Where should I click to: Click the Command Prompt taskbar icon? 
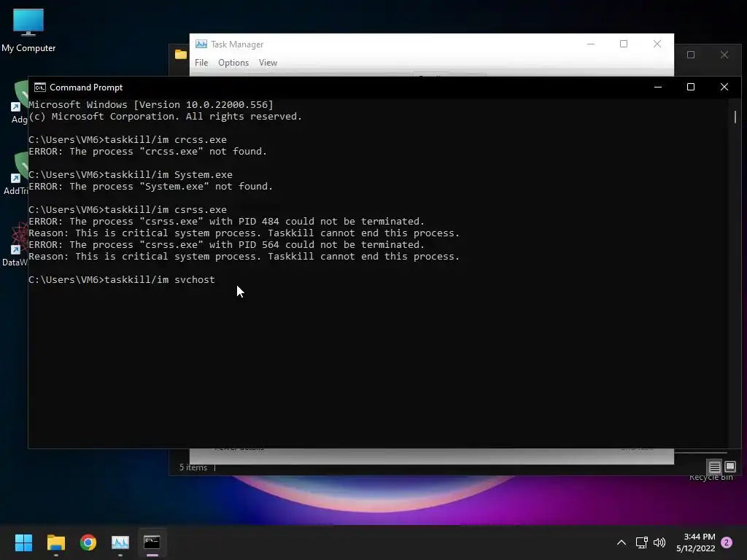(152, 542)
